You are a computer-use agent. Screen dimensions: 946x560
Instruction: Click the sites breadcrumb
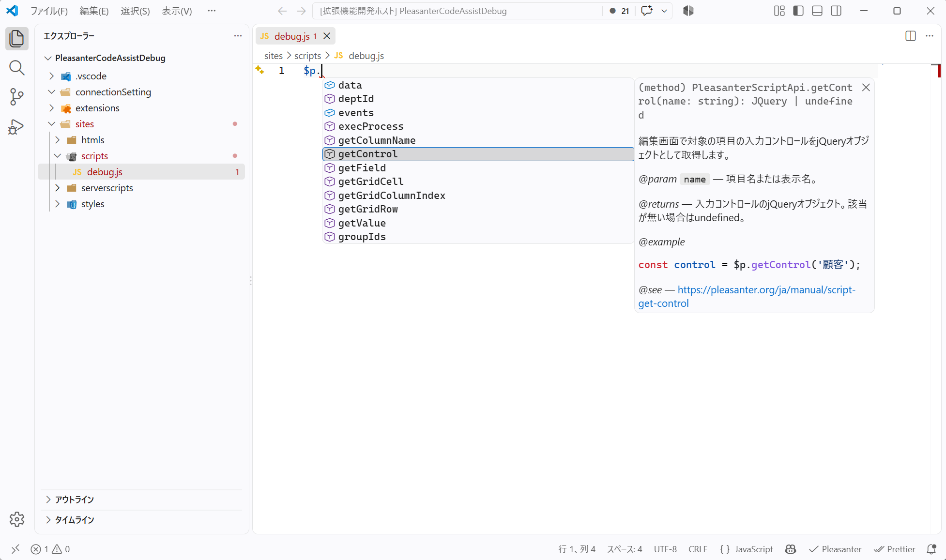pos(274,56)
